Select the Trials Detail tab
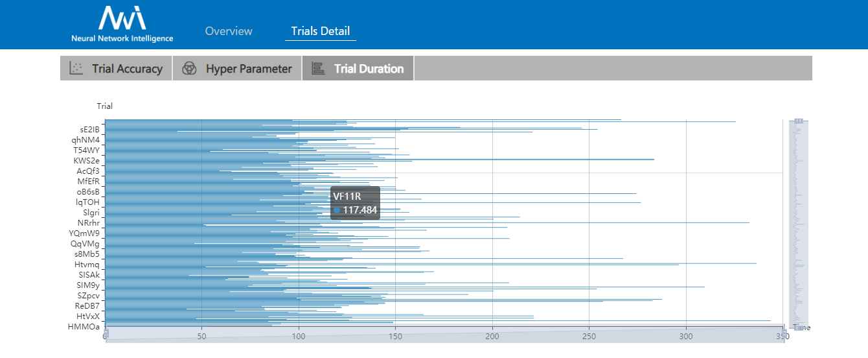This screenshot has width=868, height=358. tap(321, 31)
